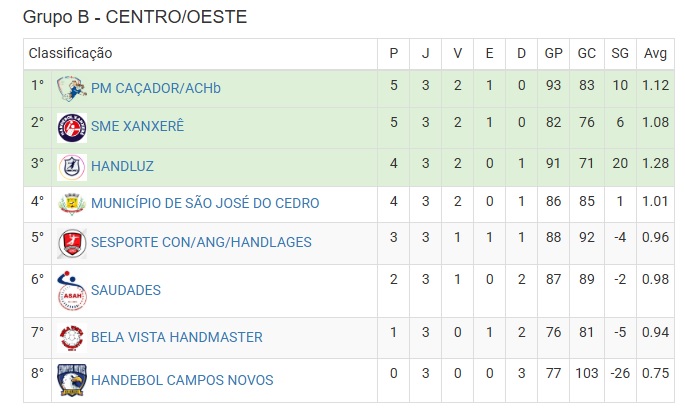Open HANDEBOL CAMPOS NOVOS team link
This screenshot has height=413, width=685.
click(x=182, y=380)
